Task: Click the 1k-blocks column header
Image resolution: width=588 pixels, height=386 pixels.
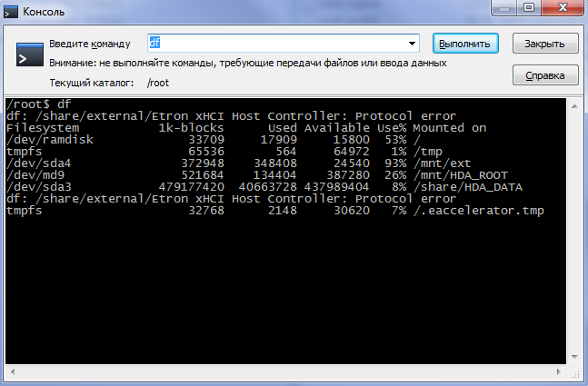Action: 191,128
